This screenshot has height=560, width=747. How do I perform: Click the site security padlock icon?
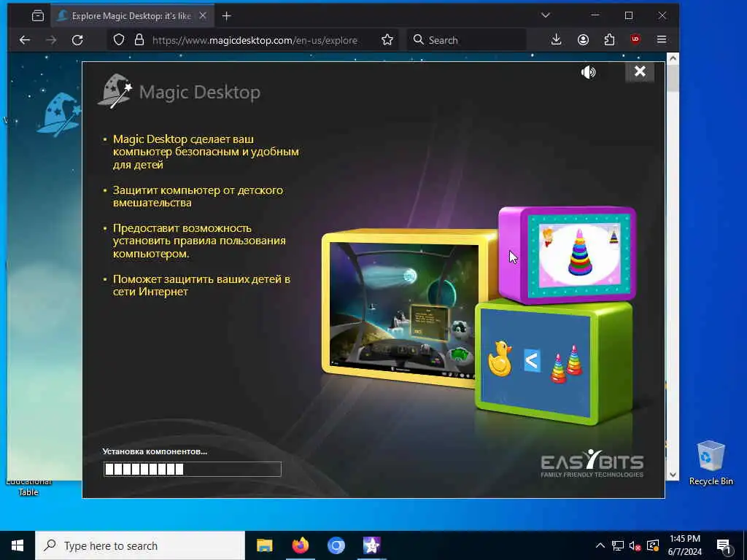(x=139, y=40)
